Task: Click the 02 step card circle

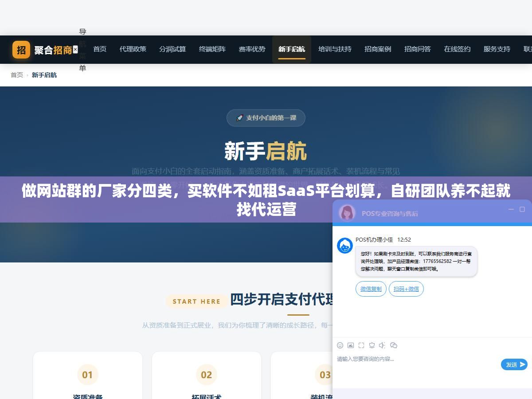Action: pos(207,375)
